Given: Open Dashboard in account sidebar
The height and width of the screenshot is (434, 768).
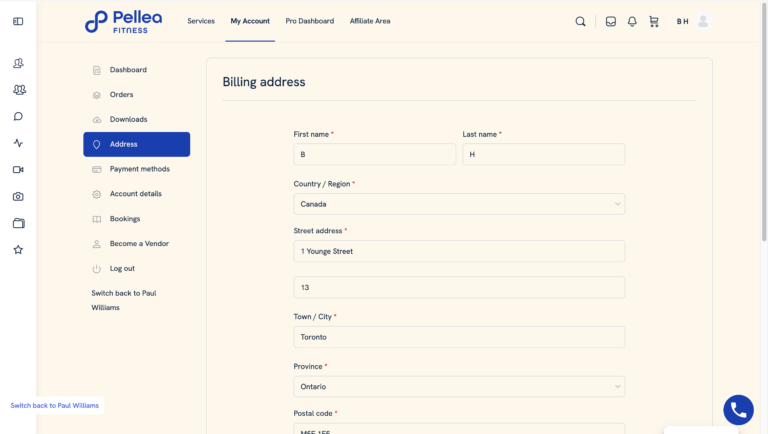Looking at the screenshot, I should point(128,70).
